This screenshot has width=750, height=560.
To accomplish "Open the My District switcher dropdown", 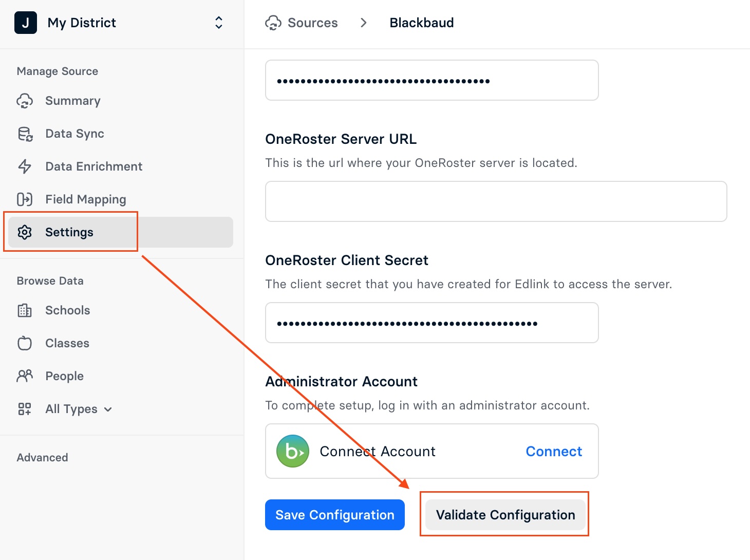I will [218, 23].
